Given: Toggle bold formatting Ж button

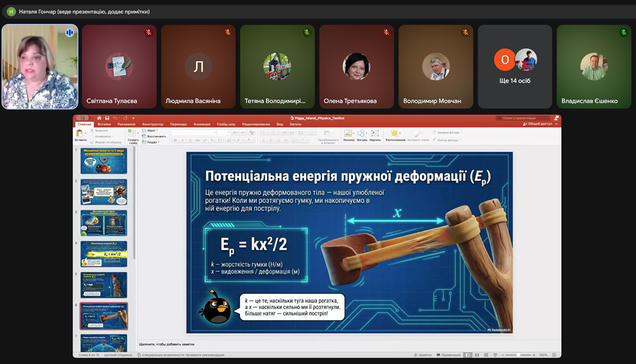Looking at the screenshot, I should (x=175, y=140).
